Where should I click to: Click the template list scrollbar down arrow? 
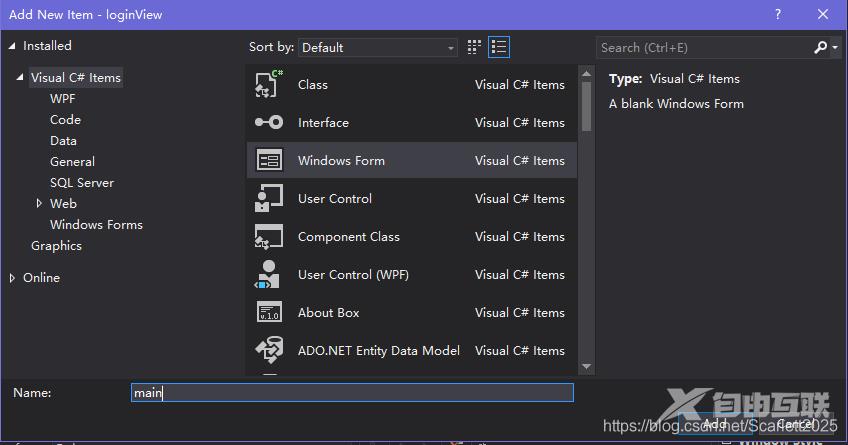(x=586, y=367)
